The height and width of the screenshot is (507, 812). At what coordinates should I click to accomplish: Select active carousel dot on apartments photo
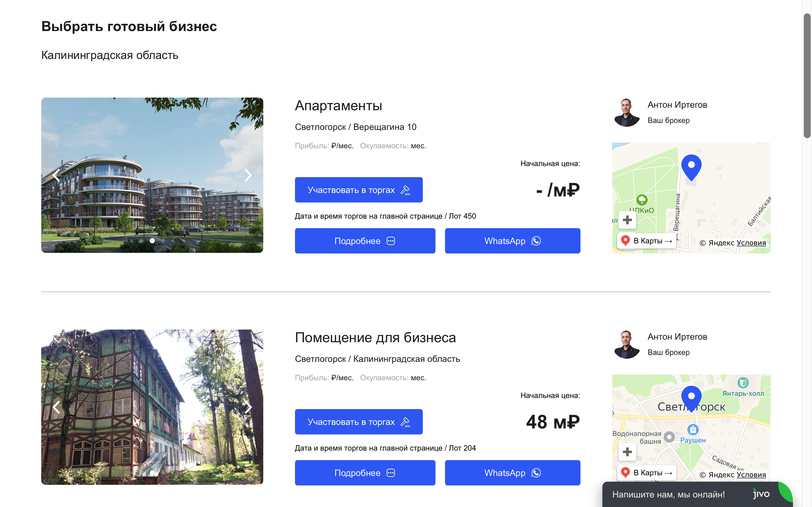pos(152,241)
